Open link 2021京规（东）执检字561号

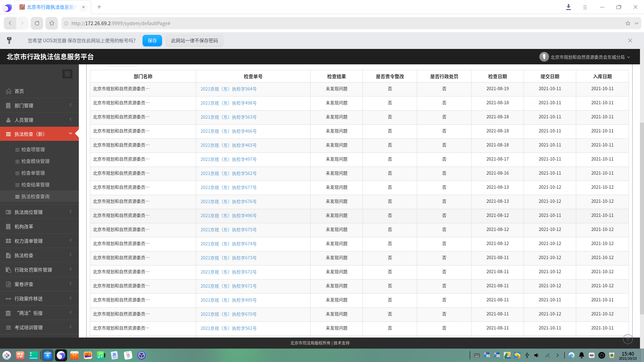coord(228,328)
